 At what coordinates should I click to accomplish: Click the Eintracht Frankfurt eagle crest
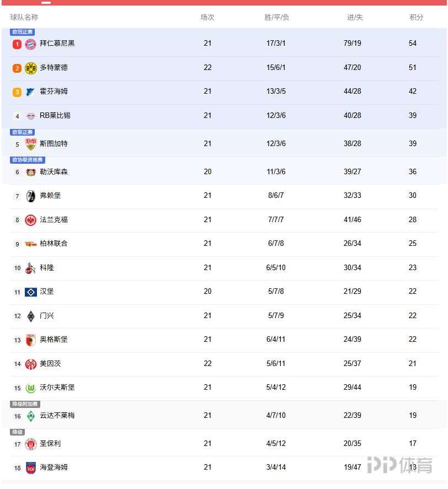(31, 220)
